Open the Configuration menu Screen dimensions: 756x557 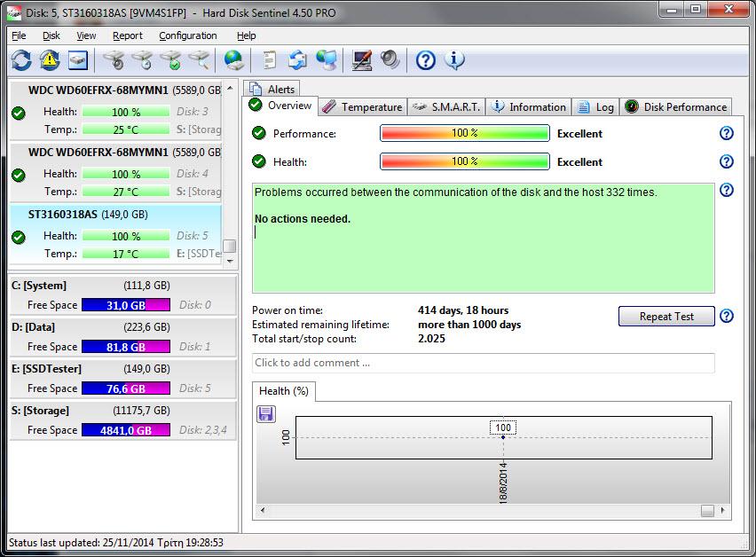(188, 35)
